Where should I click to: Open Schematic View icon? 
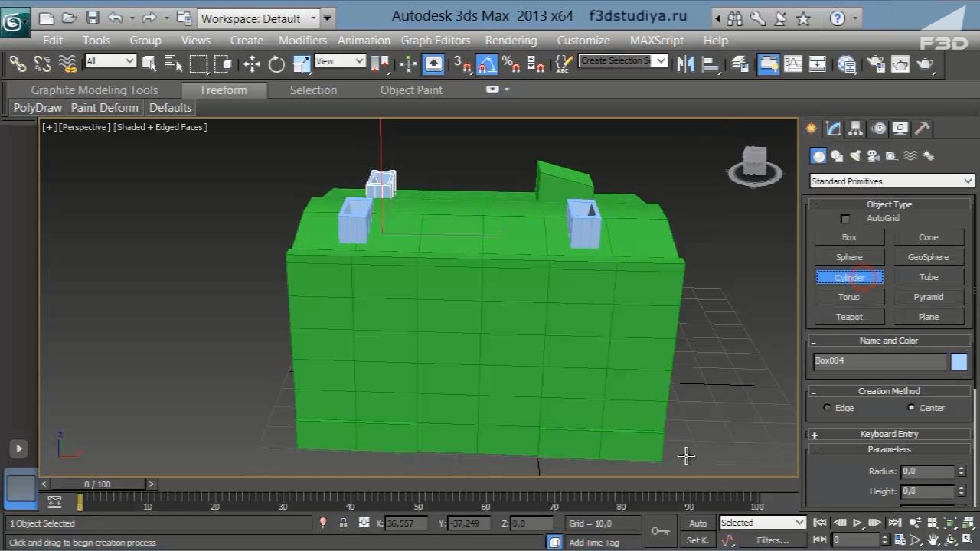pyautogui.click(x=818, y=64)
